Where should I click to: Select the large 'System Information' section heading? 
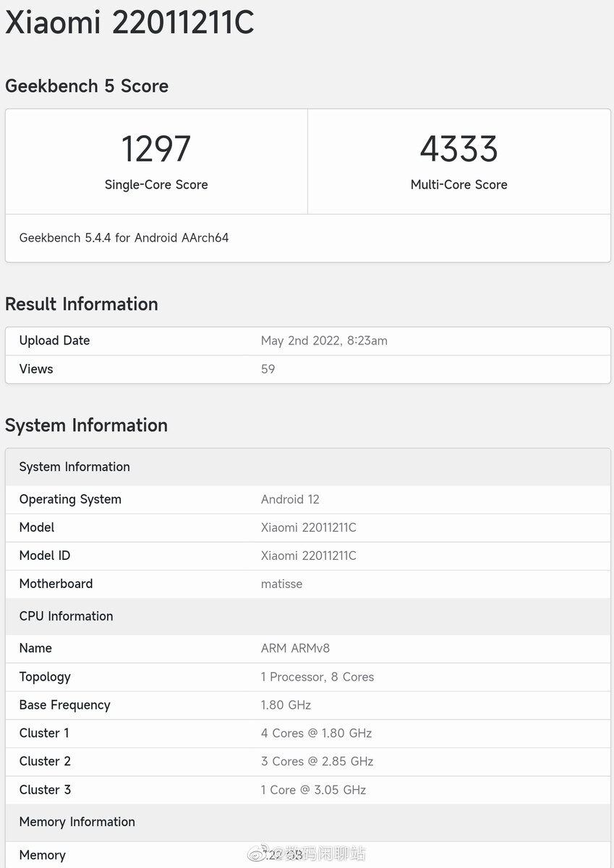point(86,425)
